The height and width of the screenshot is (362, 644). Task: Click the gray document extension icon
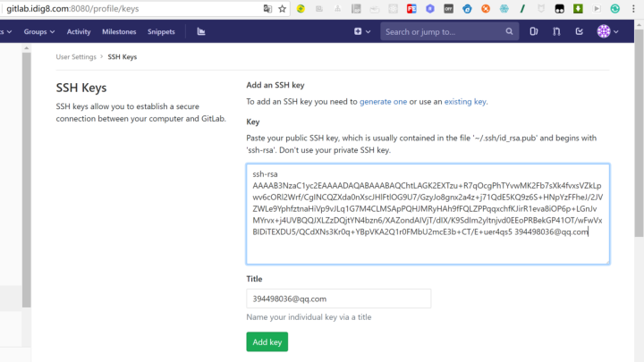point(356,9)
